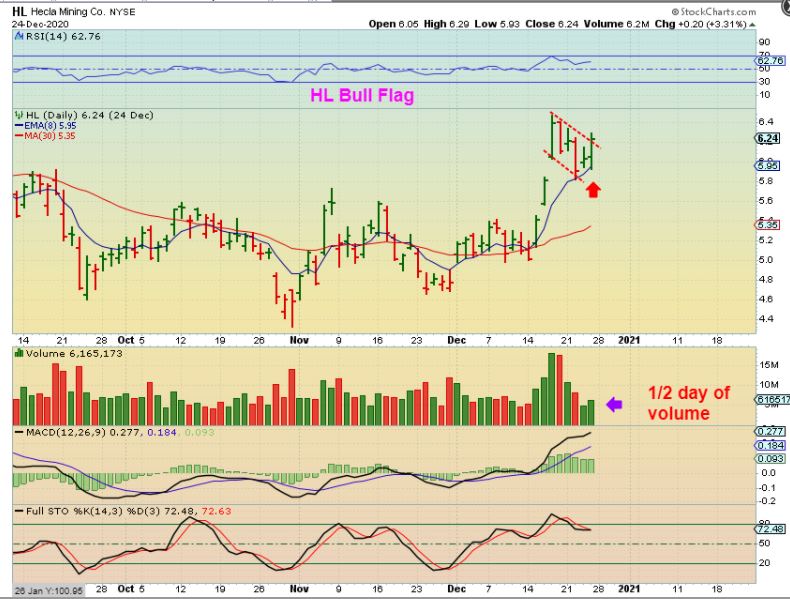Click the 5.35 MA price tag on axis
790x599 pixels.
tap(768, 225)
